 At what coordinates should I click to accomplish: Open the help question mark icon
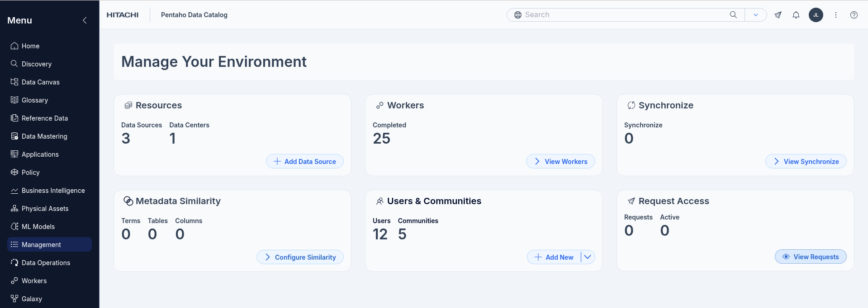coord(854,15)
